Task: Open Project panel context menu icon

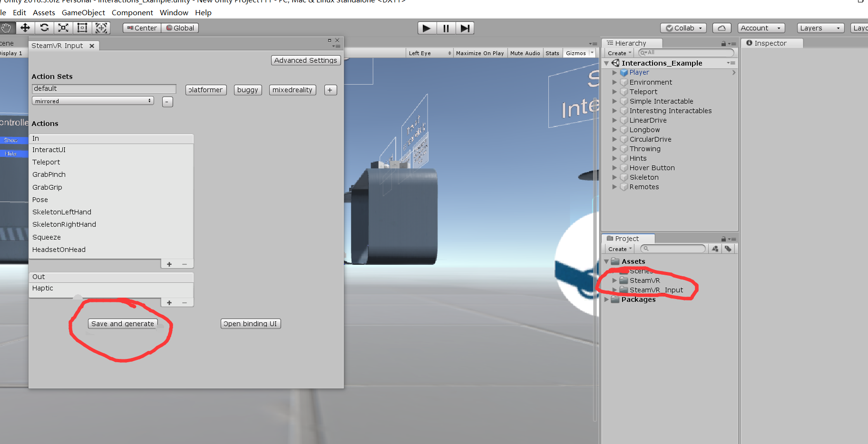Action: coord(732,239)
